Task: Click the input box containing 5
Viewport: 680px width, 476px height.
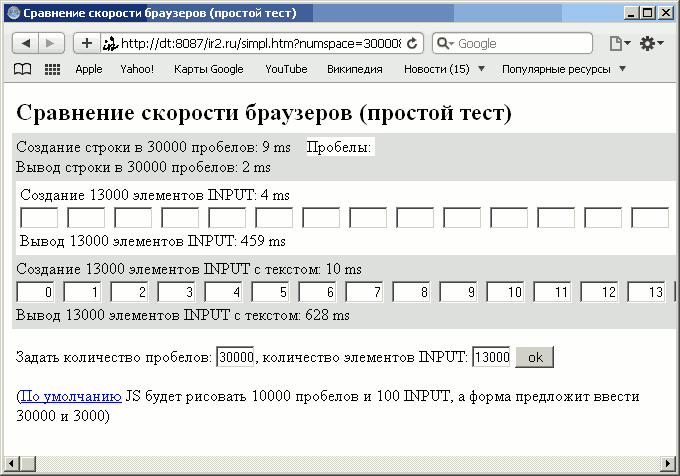Action: [x=270, y=292]
